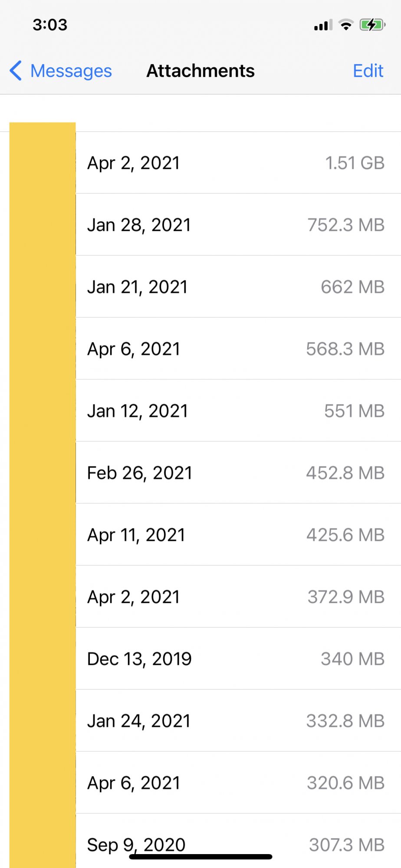Tap the 3:03 clock in status bar
The image size is (401, 868).
(x=50, y=25)
